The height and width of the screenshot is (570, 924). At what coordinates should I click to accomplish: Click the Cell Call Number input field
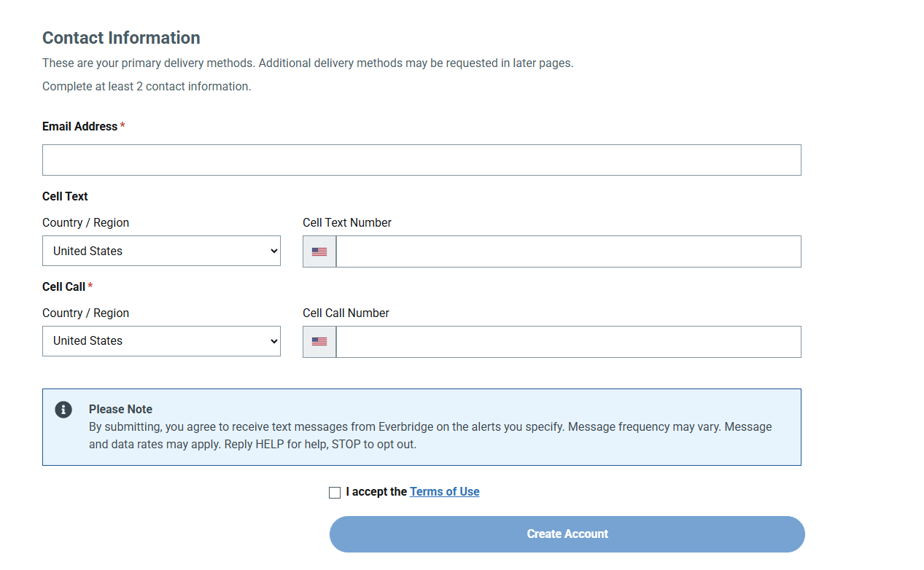coord(567,341)
